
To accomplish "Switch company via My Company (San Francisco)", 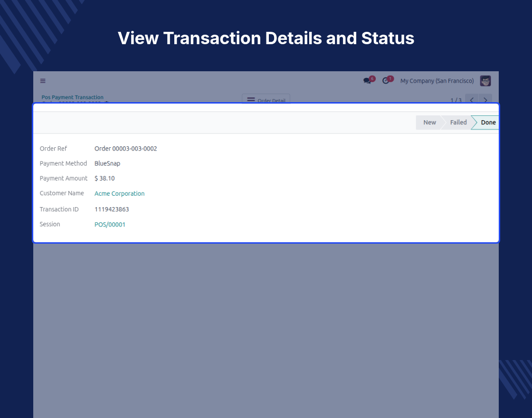I will click(x=437, y=81).
